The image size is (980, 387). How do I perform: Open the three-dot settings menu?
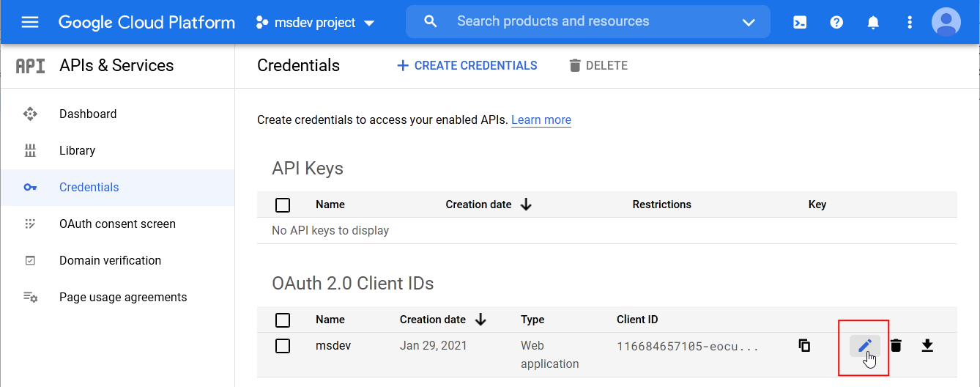(x=910, y=23)
